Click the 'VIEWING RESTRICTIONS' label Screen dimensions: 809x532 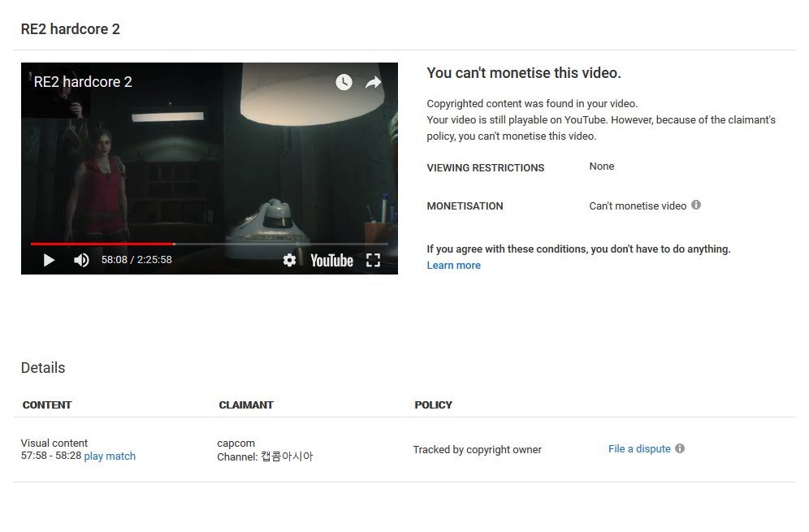point(486,167)
